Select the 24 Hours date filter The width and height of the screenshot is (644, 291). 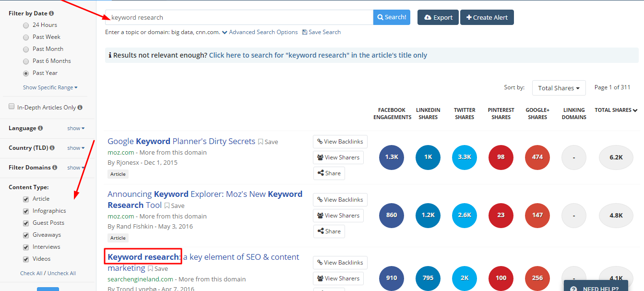[26, 25]
